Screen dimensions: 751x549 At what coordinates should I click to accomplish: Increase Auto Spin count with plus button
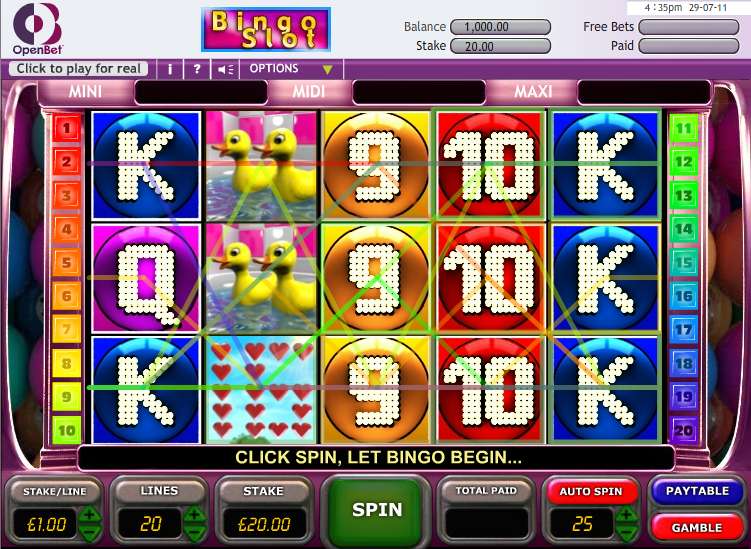pyautogui.click(x=626, y=515)
